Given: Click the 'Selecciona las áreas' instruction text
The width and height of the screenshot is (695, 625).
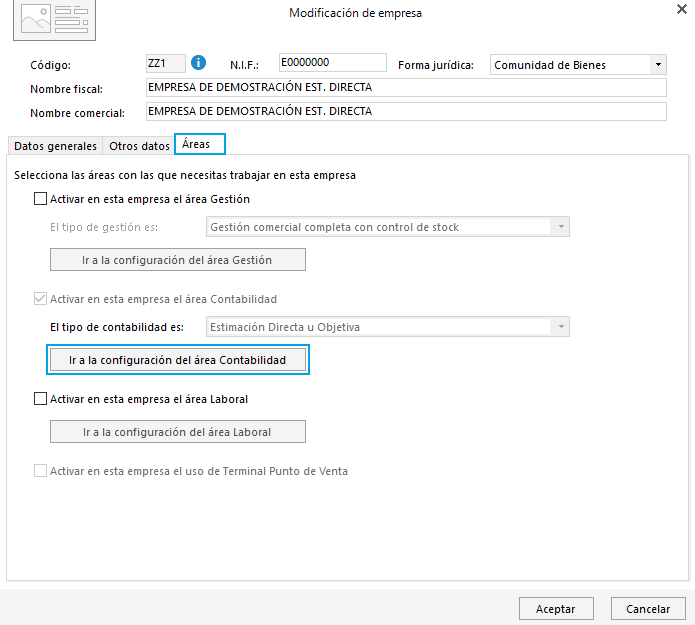Looking at the screenshot, I should [185, 175].
